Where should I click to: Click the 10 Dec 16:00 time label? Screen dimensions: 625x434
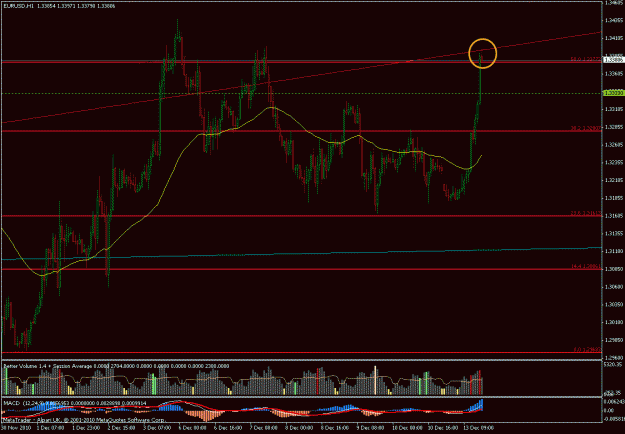click(x=441, y=427)
